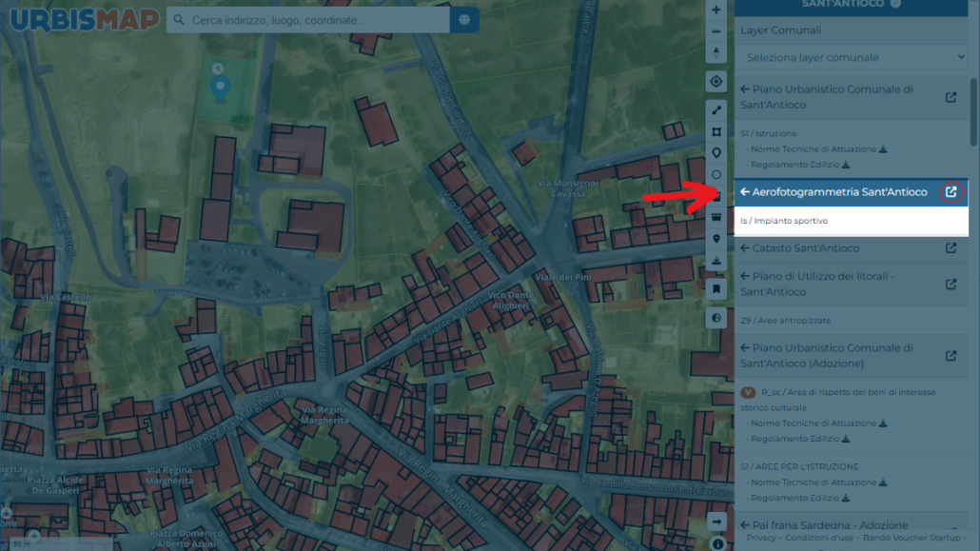Image resolution: width=980 pixels, height=551 pixels.
Task: Open Piano Urbanistico (Adozione) external link icon
Action: [x=951, y=356]
